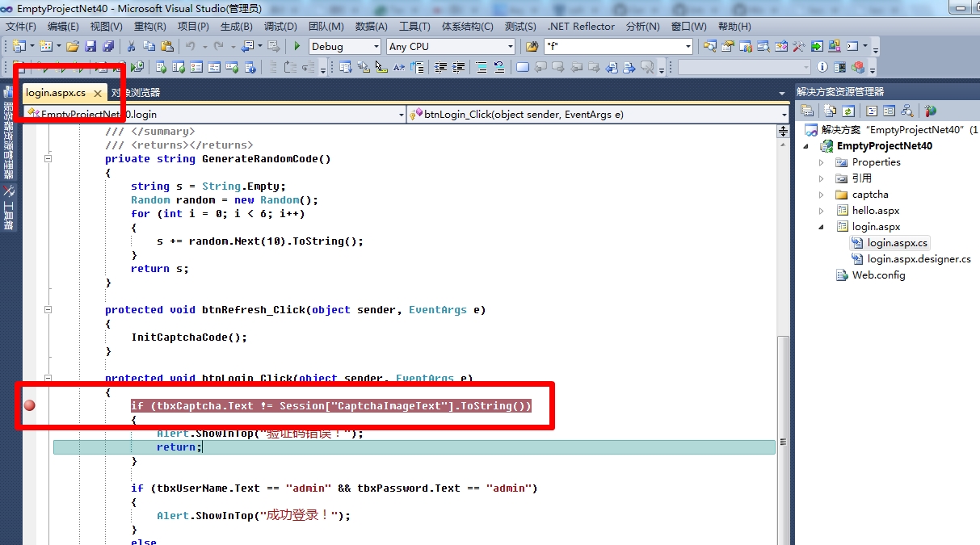
Task: Open Find in Files
Action: 531,46
